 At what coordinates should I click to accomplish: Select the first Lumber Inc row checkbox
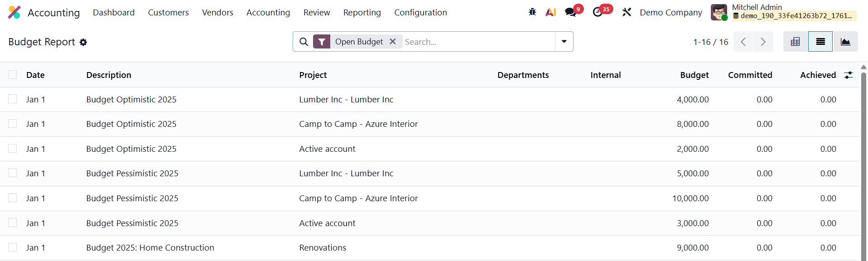13,99
